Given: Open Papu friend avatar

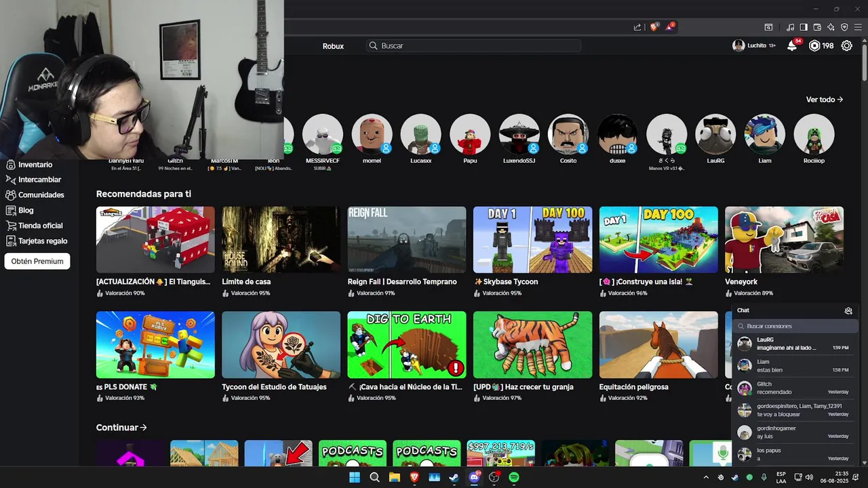Looking at the screenshot, I should pos(470,134).
